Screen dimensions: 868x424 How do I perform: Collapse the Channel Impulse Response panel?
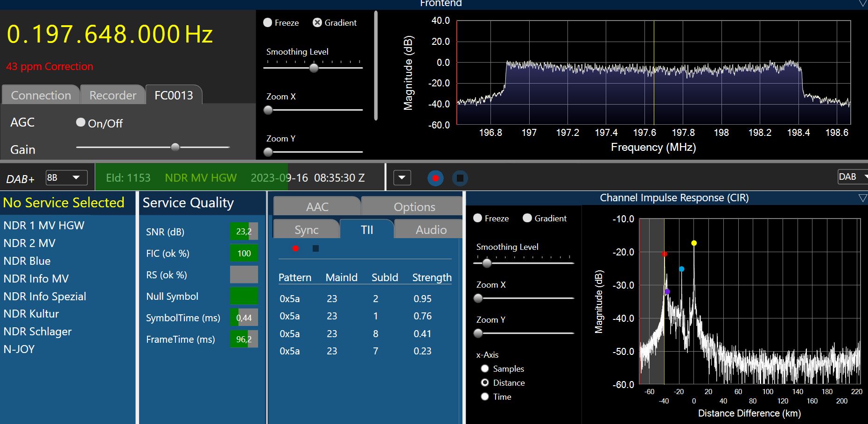coord(862,198)
